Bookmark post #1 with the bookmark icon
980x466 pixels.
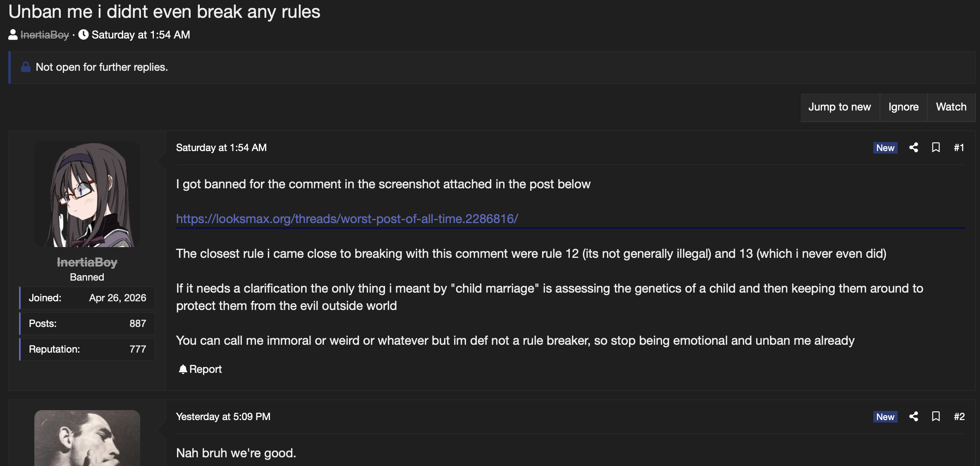(x=936, y=148)
